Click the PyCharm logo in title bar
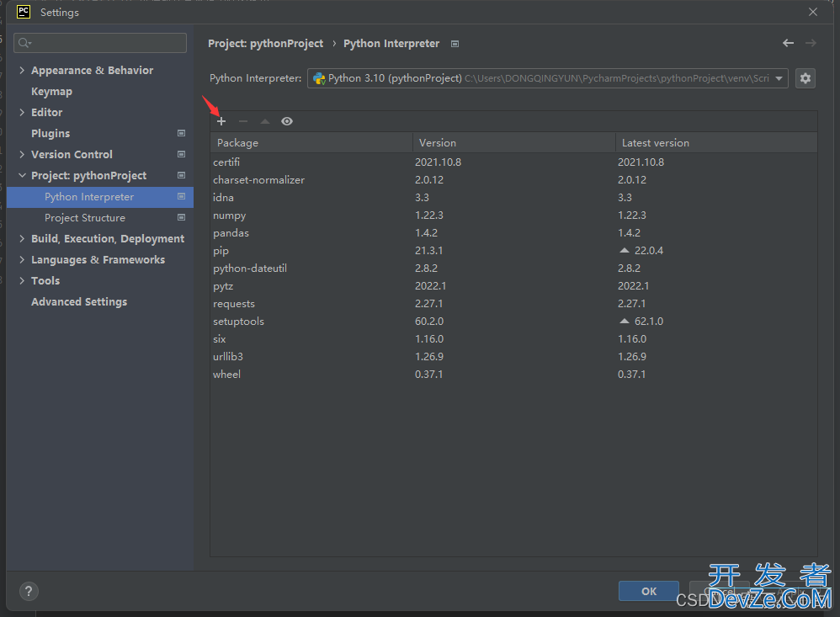 24,12
